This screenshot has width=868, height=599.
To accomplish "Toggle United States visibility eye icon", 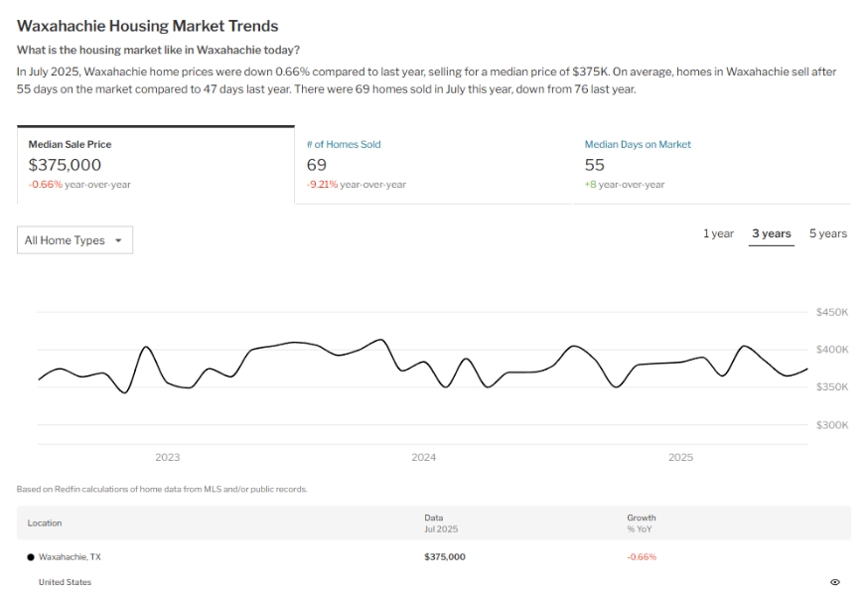I will coord(834,582).
